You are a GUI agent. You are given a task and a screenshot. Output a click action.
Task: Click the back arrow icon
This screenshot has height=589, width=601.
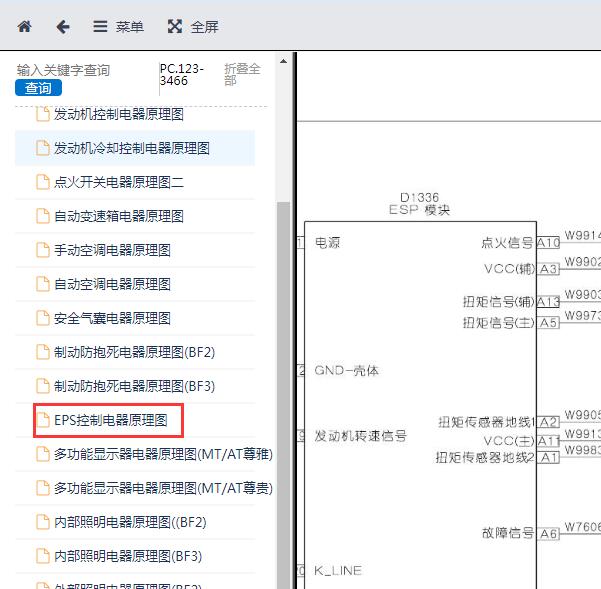pyautogui.click(x=63, y=27)
